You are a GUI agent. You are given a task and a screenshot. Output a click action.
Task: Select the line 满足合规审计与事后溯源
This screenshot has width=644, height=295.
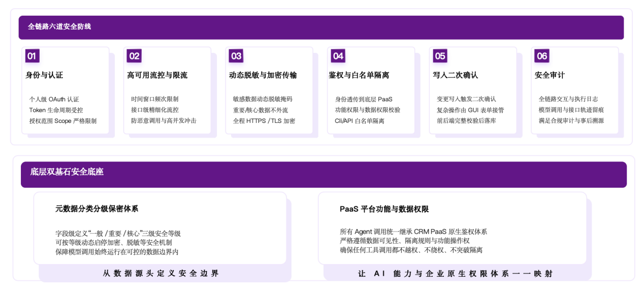point(571,121)
